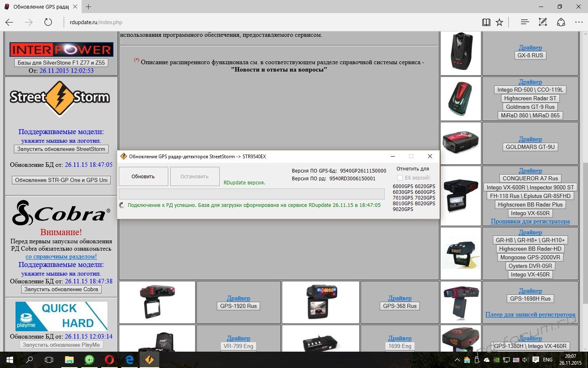
Task: Open taskbar Search magnifier
Action: click(29, 360)
